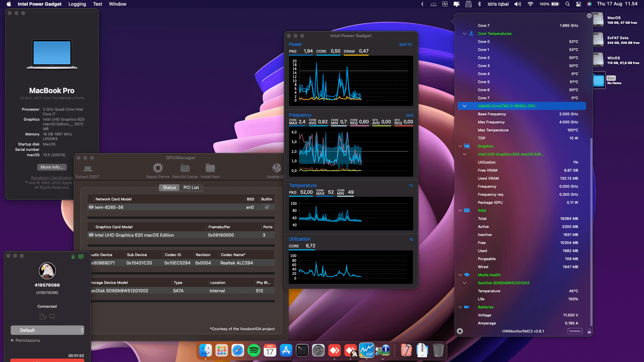Switch to PCI List tab
This screenshot has height=362, width=644.
coord(191,187)
